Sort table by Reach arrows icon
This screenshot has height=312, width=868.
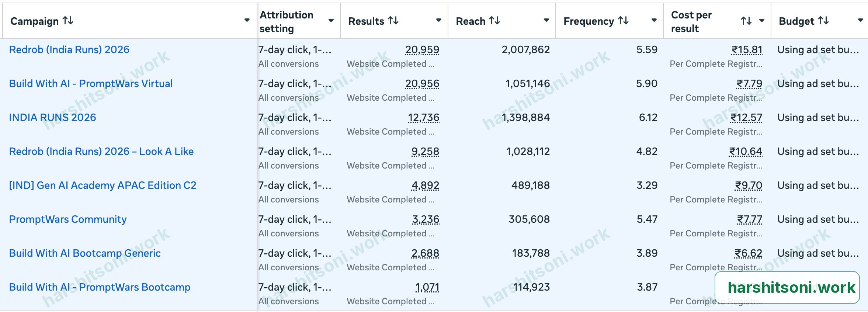point(494,21)
